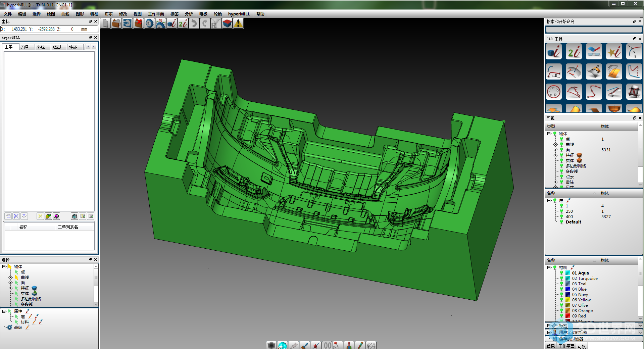The height and width of the screenshot is (349, 644).
Task: Toggle visibility bulb for Default layer
Action: click(561, 222)
